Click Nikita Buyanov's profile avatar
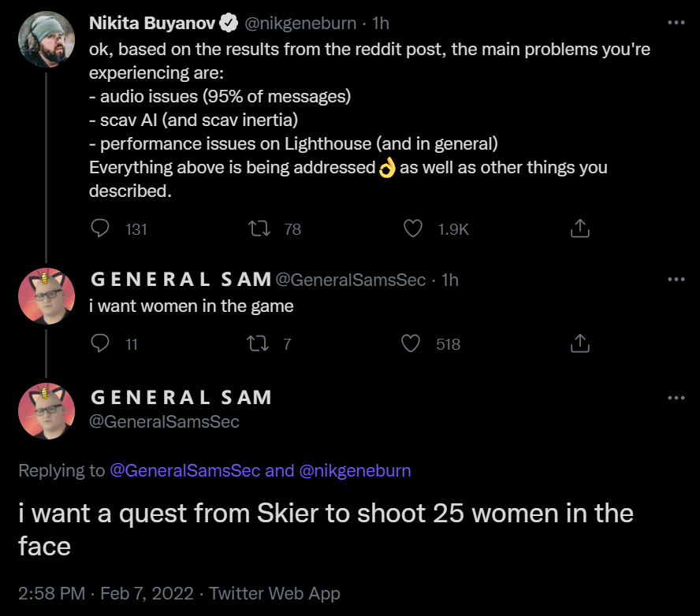The width and height of the screenshot is (700, 616). [x=47, y=39]
